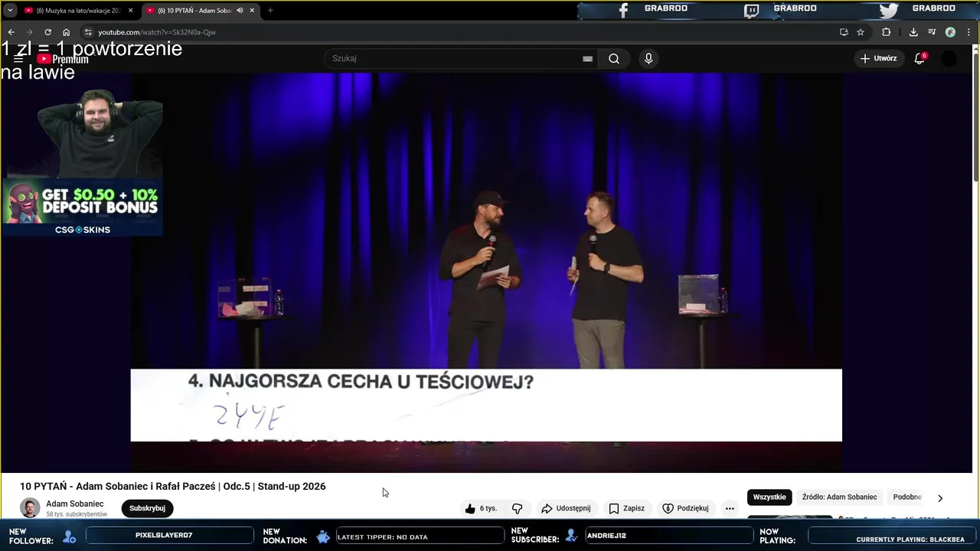
Task: Open the Utwórz create menu
Action: click(878, 58)
